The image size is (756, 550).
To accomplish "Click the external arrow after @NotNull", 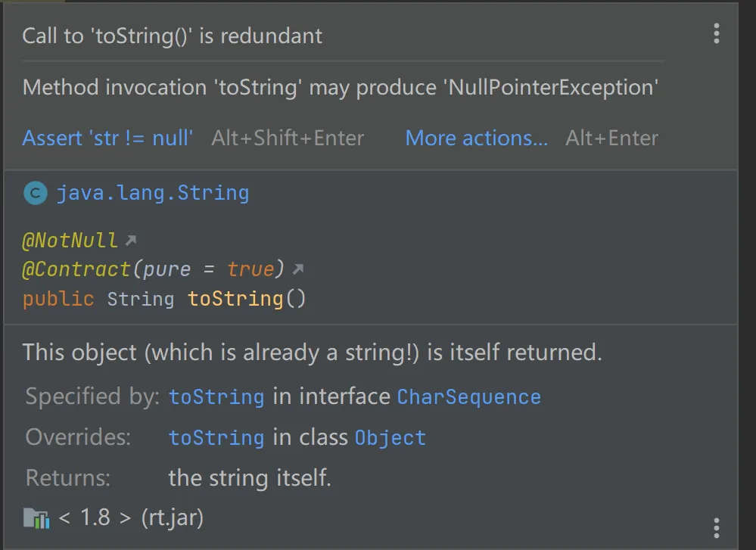I will pyautogui.click(x=131, y=241).
